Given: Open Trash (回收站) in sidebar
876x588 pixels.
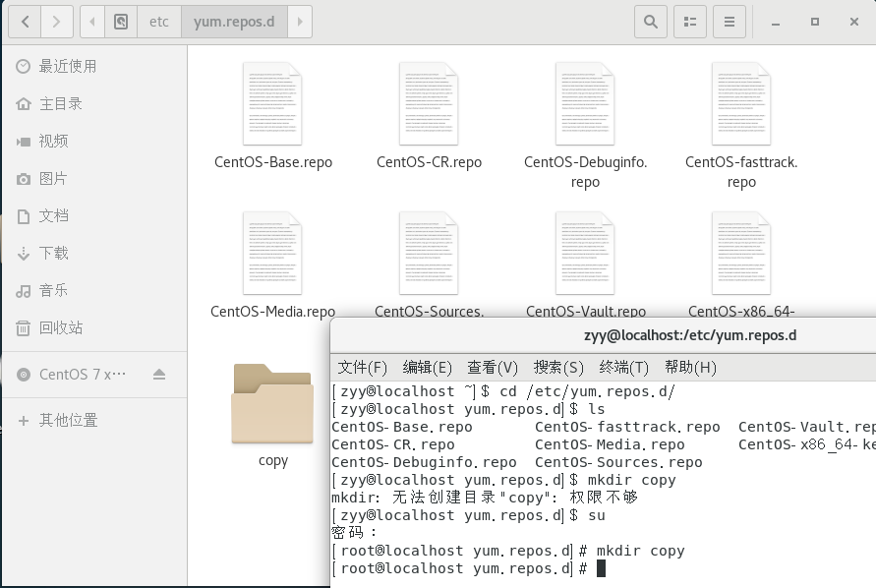Looking at the screenshot, I should tap(93, 327).
